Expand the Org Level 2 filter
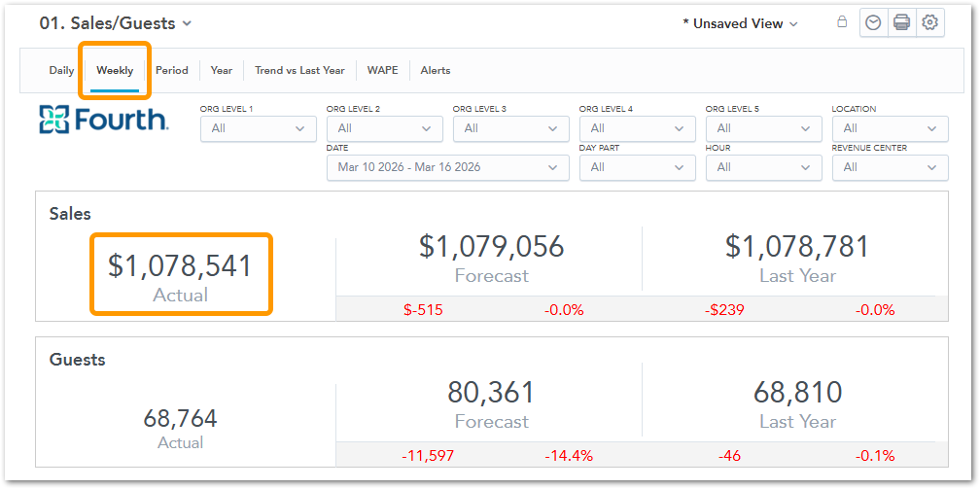 point(384,128)
